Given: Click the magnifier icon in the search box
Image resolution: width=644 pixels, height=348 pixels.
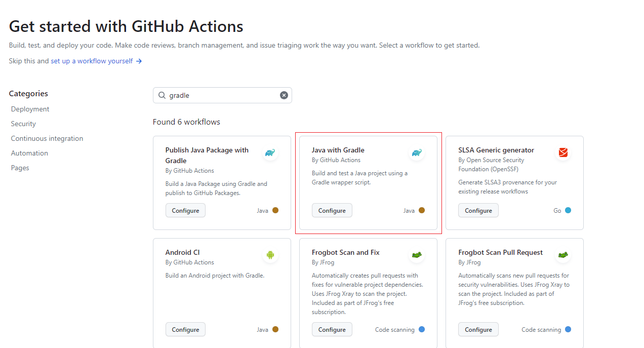Looking at the screenshot, I should tap(162, 95).
